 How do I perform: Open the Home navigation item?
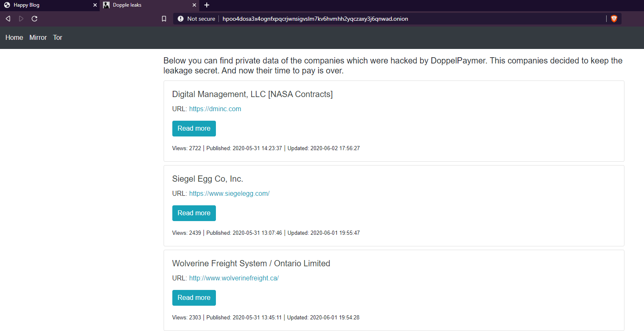coord(14,37)
